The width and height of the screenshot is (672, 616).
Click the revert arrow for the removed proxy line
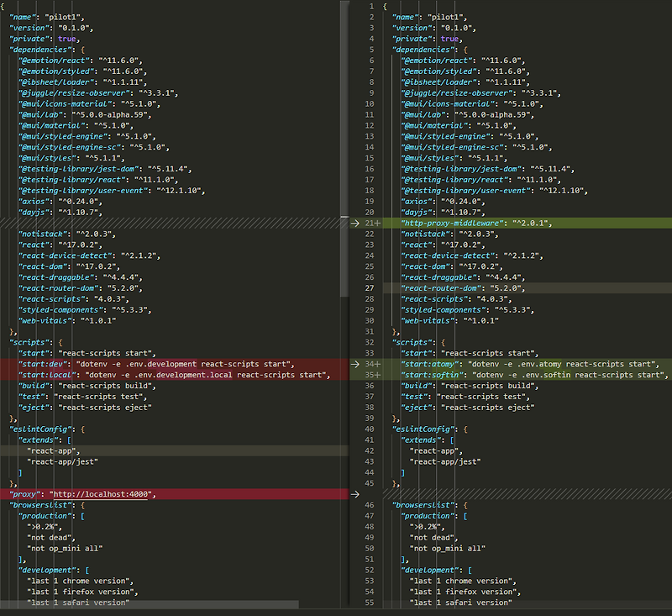coord(354,494)
